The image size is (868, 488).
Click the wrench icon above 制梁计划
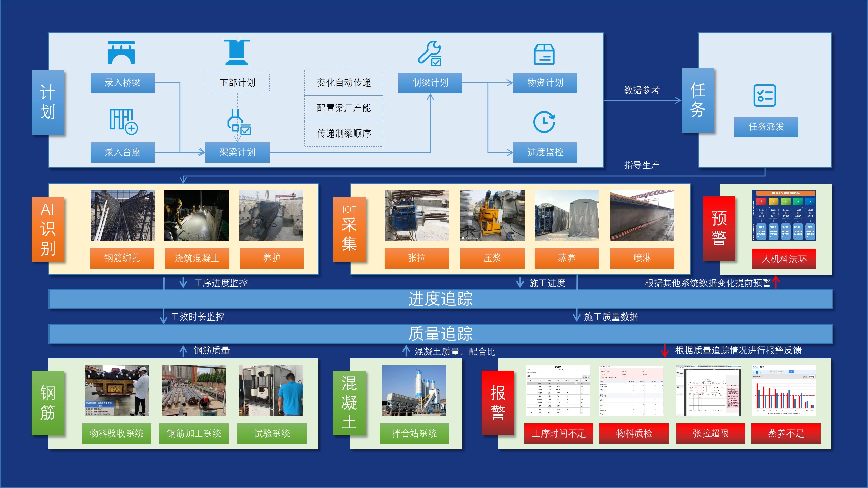click(x=430, y=53)
